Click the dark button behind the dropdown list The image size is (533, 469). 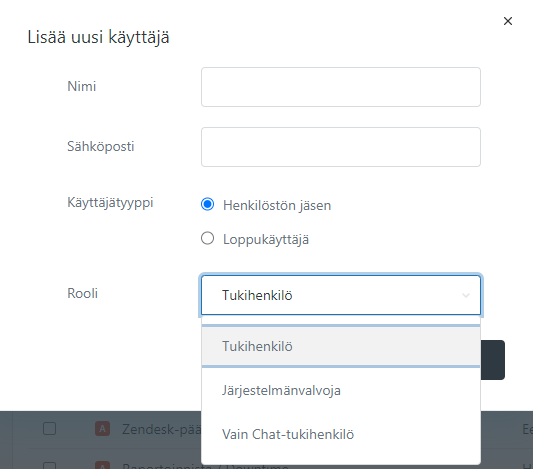[493, 360]
